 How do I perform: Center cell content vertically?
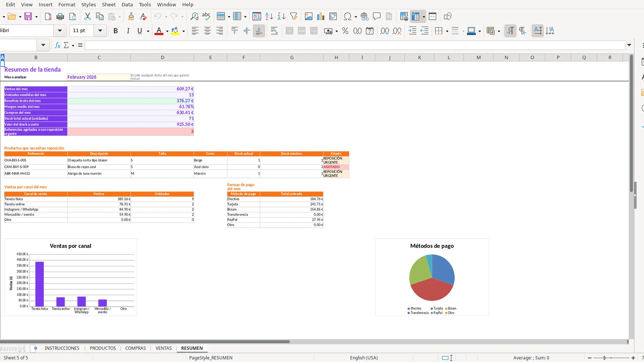click(247, 31)
